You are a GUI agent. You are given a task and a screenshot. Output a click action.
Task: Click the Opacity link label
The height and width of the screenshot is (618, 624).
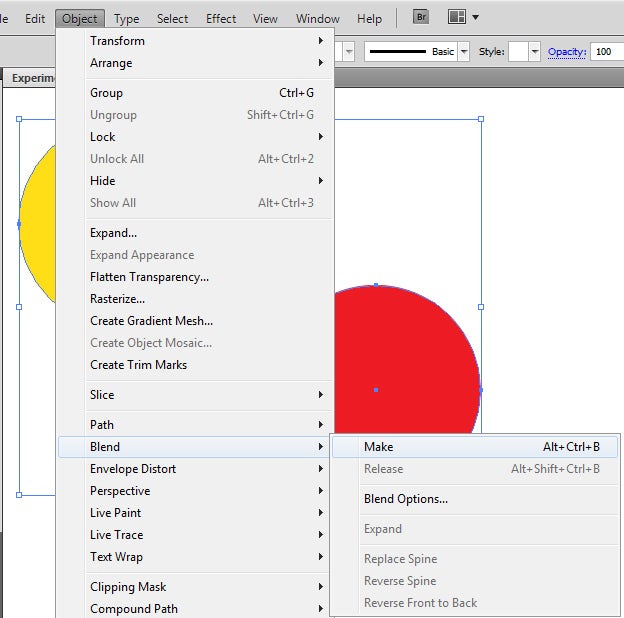pyautogui.click(x=566, y=52)
